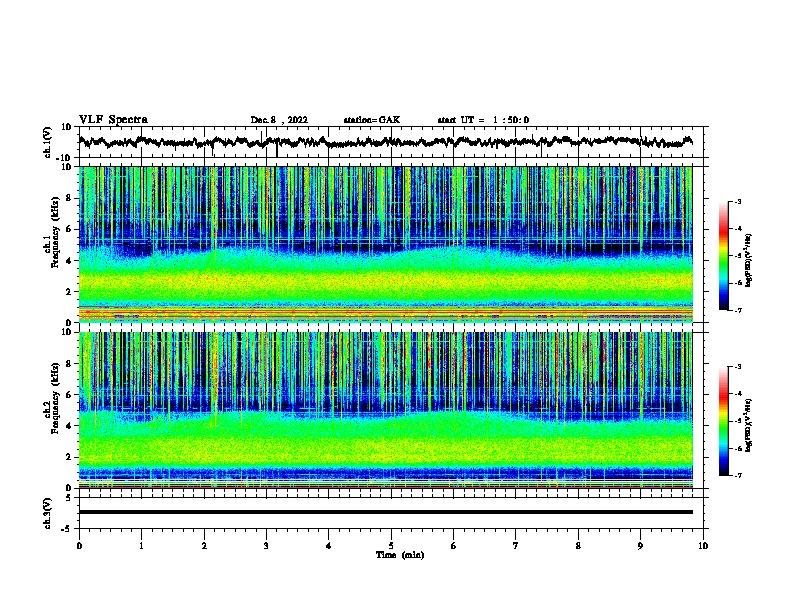
Task: Click the ch.1 "Frequency (kHz)" axis label
Action: tap(55, 232)
